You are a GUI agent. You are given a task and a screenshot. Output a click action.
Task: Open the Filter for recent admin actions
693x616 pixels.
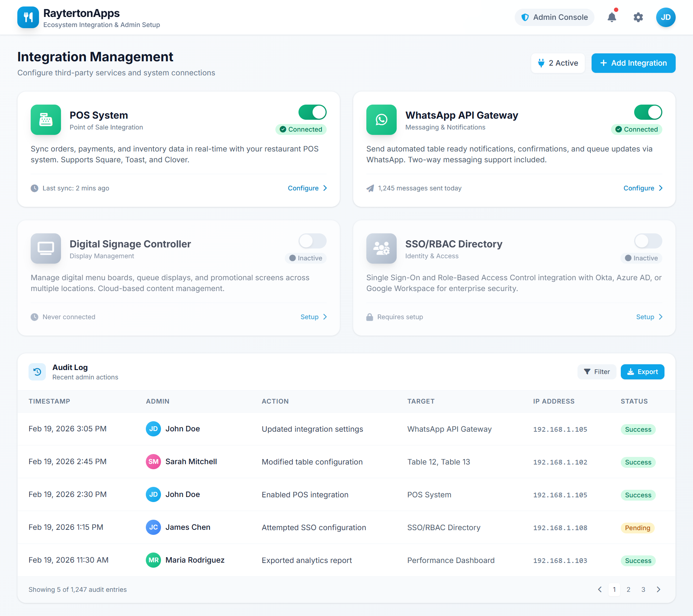tap(597, 371)
